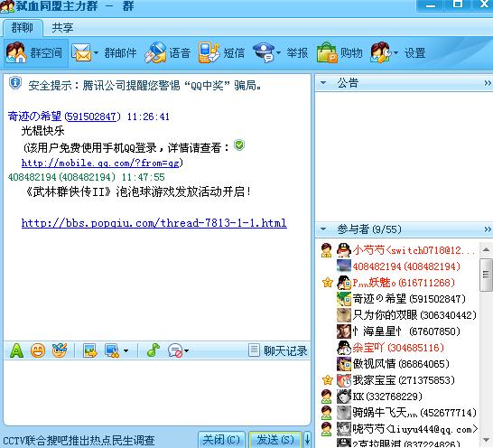
Task: Click the 发送(S) send button
Action: (275, 440)
